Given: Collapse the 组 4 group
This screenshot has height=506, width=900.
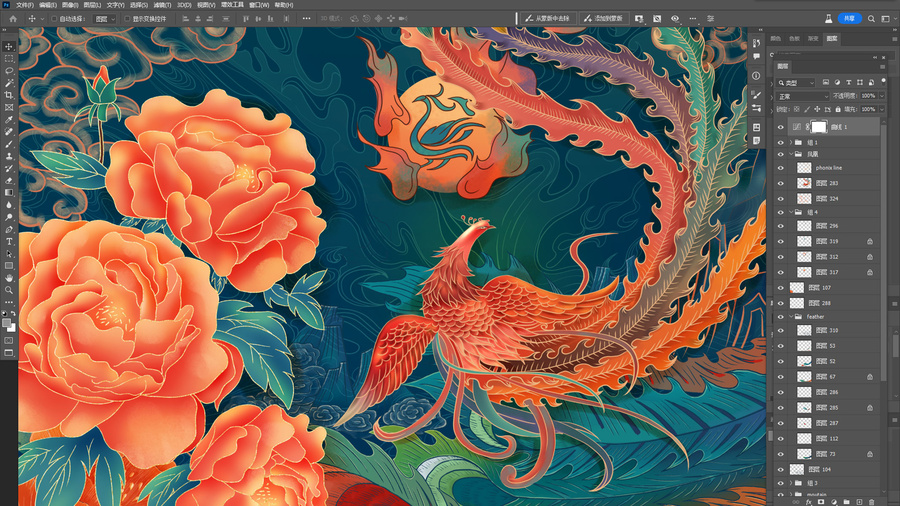Looking at the screenshot, I should point(791,212).
